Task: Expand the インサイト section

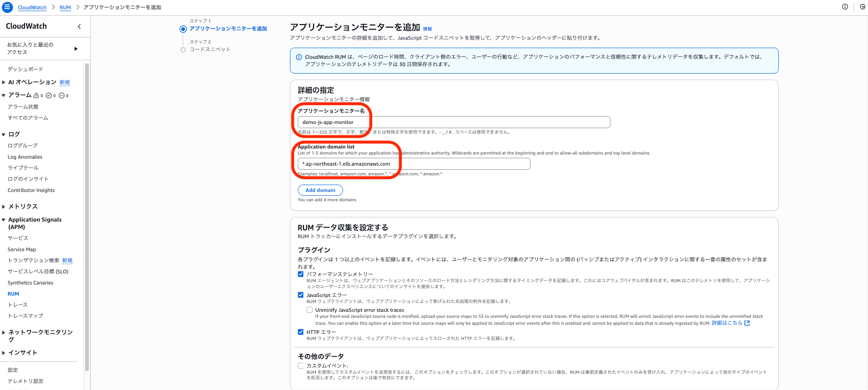Action: (4, 353)
